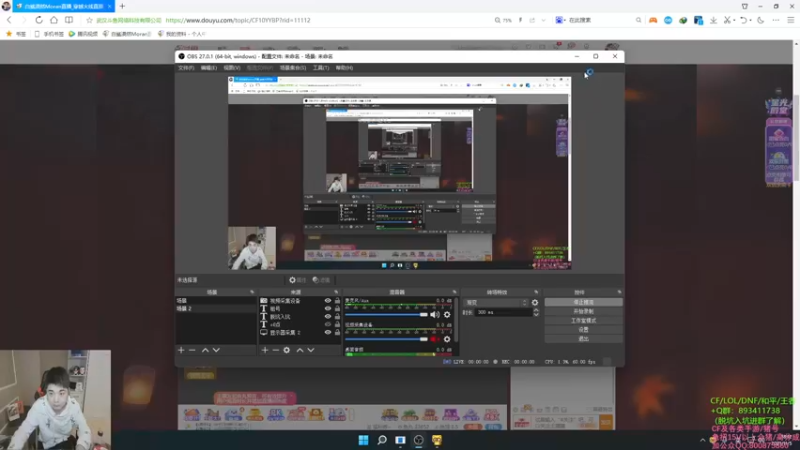This screenshot has height=450, width=800.
Task: Click the browser address bar URL
Action: coord(238,20)
